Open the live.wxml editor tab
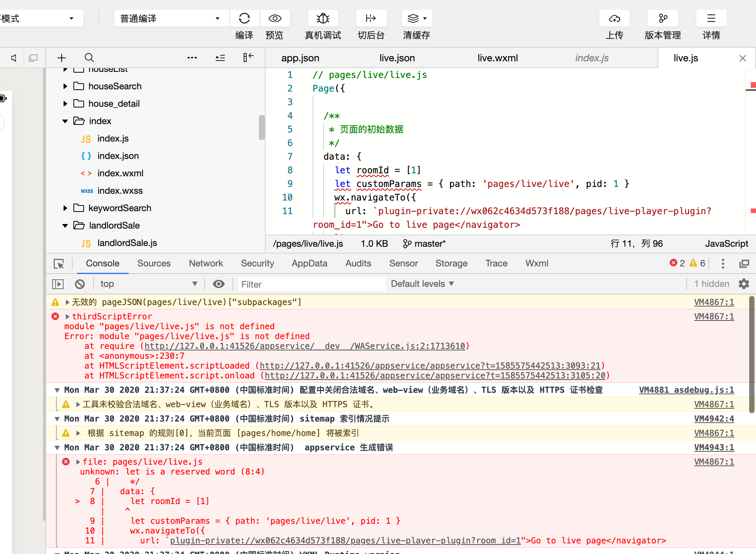 [x=497, y=58]
